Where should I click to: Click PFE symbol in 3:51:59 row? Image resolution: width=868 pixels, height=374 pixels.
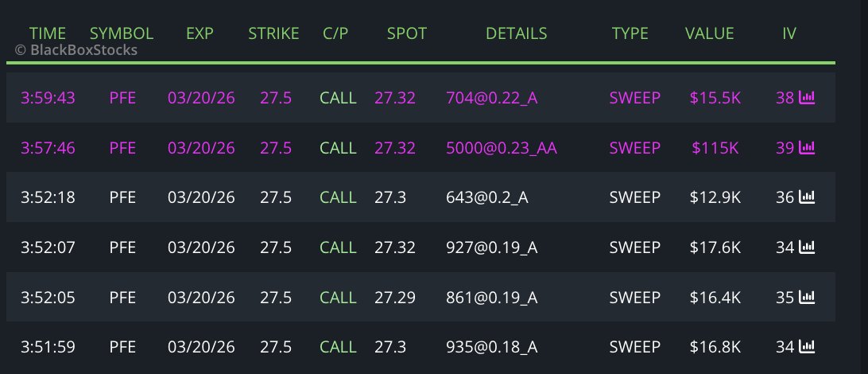pos(122,347)
